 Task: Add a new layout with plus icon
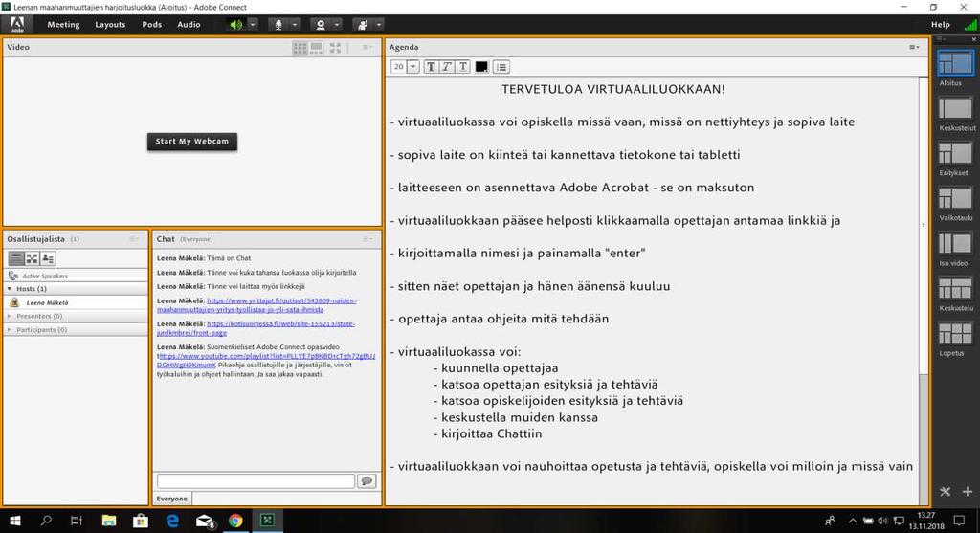point(968,492)
